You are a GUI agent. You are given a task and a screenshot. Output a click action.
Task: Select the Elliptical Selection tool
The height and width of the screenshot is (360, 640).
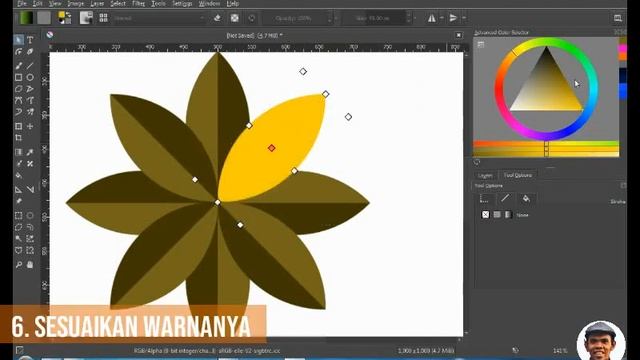point(30,215)
